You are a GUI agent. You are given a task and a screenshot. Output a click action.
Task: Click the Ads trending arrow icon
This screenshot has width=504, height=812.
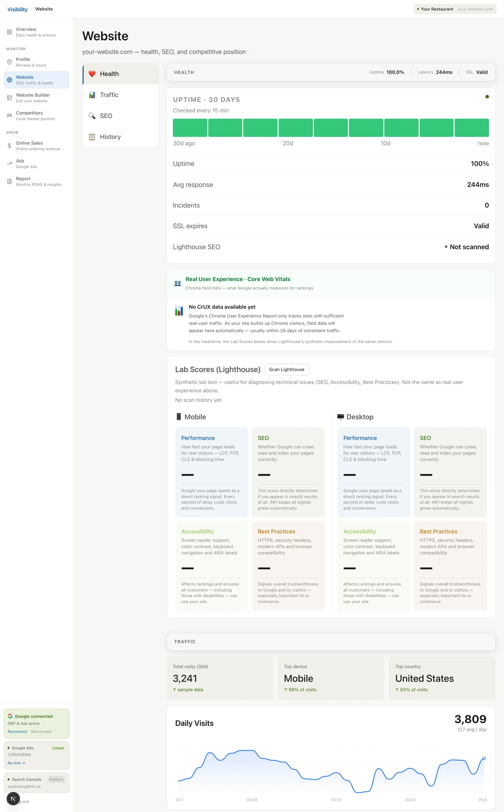tap(9, 163)
